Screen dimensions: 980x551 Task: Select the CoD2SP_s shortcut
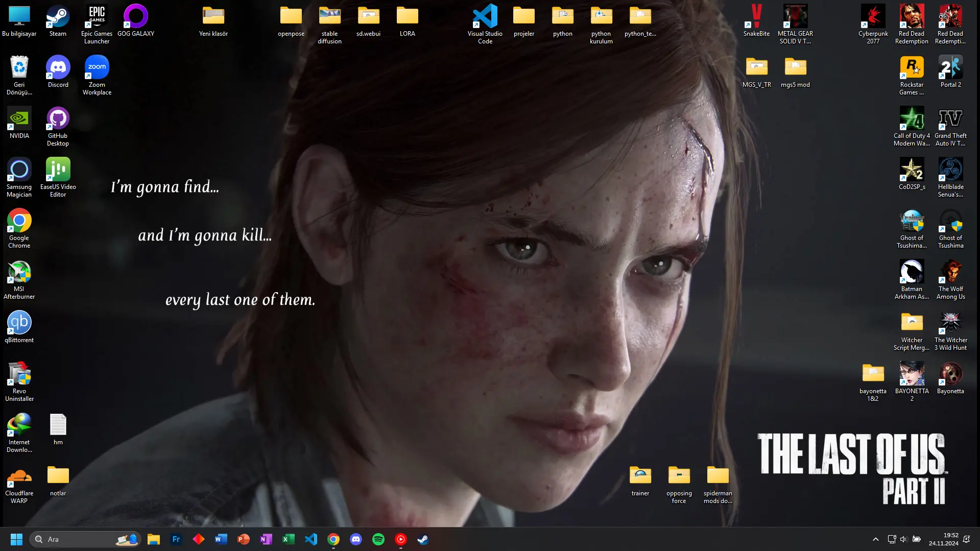point(912,174)
